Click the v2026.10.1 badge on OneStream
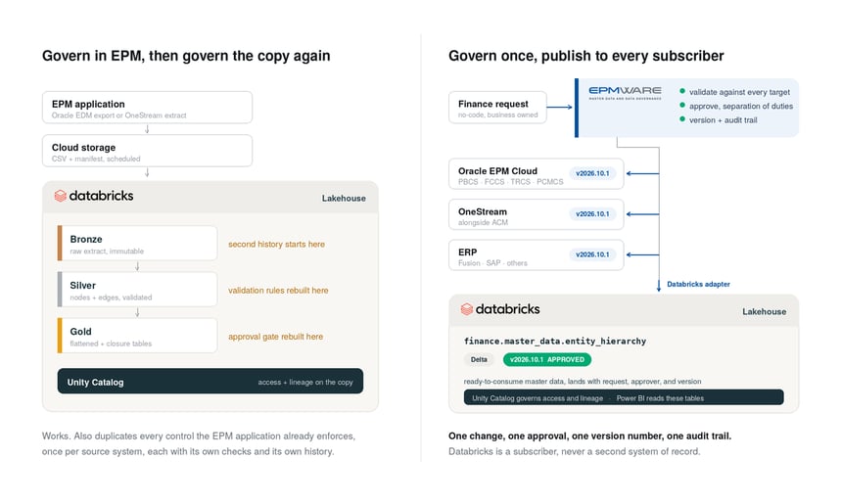 coord(592,214)
